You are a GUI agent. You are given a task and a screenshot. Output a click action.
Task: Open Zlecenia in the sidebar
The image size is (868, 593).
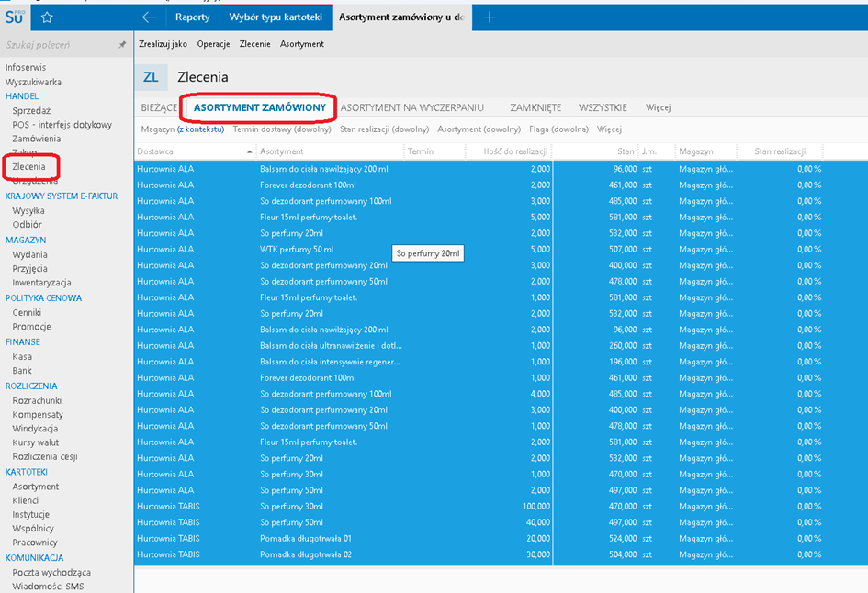(28, 167)
